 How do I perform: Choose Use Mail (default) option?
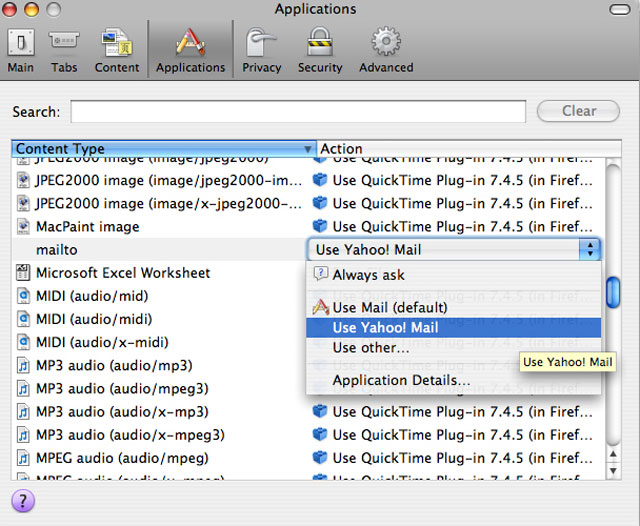tap(453, 307)
